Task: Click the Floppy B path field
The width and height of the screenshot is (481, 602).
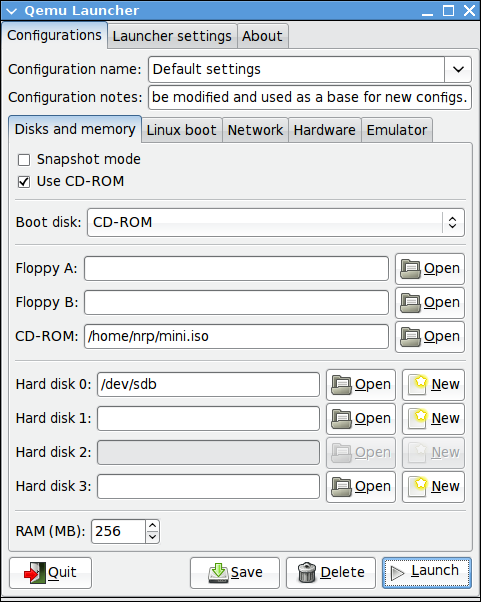Action: point(236,303)
